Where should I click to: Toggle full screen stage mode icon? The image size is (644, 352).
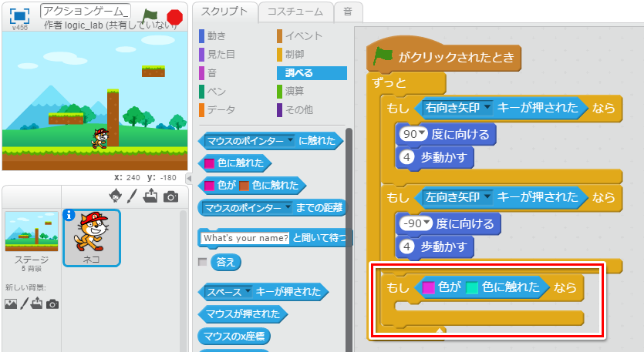[19, 16]
